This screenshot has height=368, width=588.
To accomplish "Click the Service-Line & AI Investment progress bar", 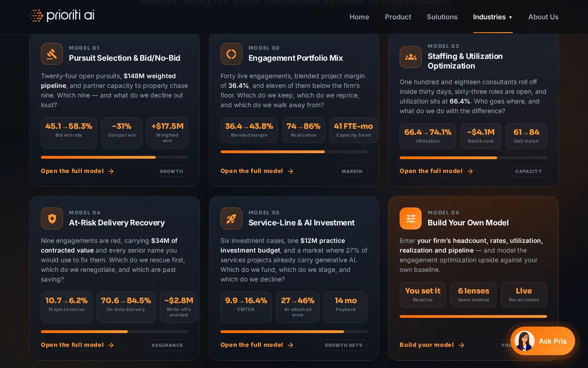I will pos(294,332).
